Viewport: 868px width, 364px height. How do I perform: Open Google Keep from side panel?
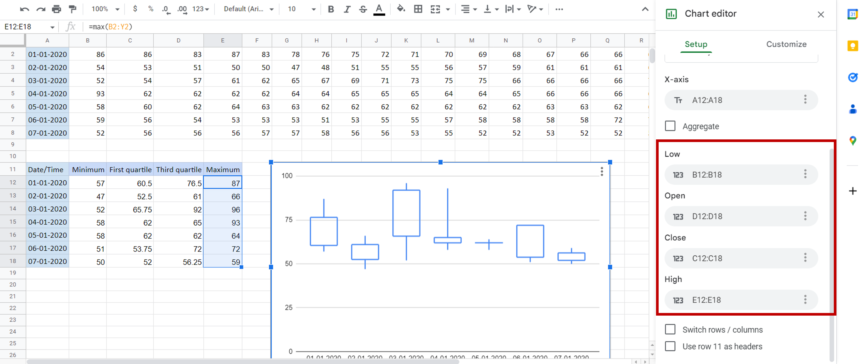coord(852,45)
